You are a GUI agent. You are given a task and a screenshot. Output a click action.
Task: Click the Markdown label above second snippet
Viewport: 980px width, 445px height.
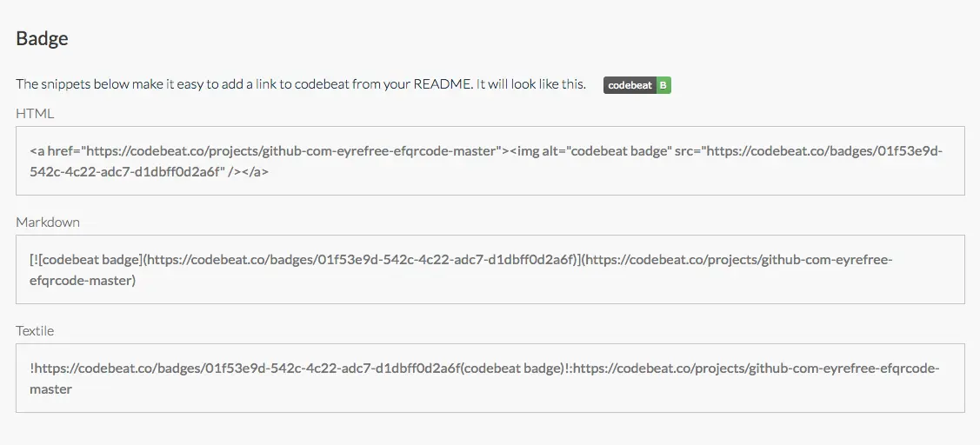(x=48, y=222)
